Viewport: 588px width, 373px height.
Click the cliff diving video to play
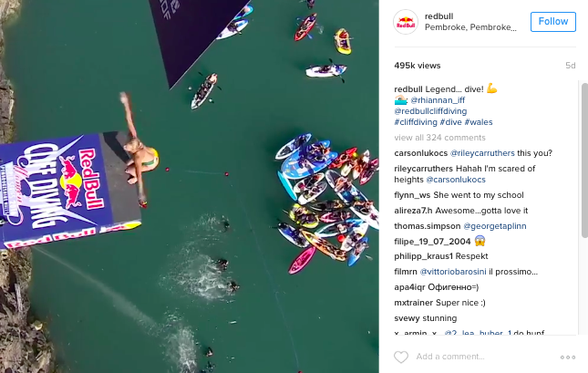[190, 186]
